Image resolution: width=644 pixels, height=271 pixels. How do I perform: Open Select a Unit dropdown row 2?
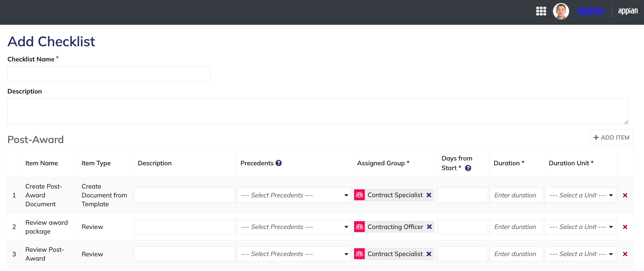581,227
